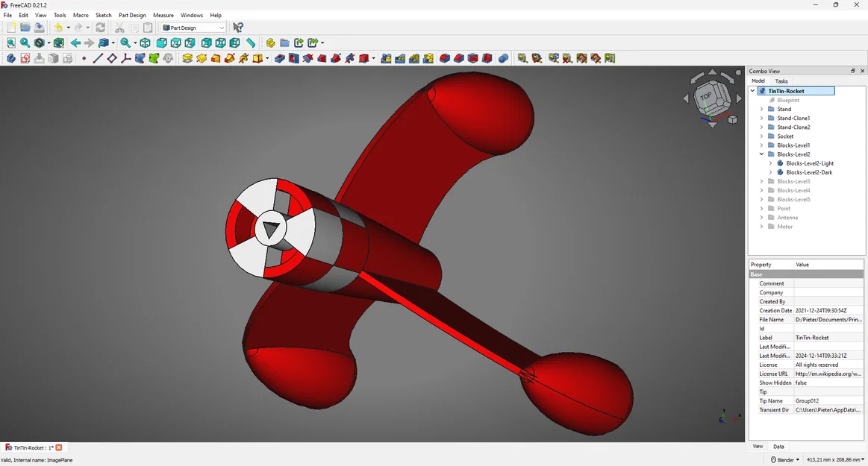Click the Datum Plane tool icon
The height and width of the screenshot is (466, 868).
[x=112, y=58]
